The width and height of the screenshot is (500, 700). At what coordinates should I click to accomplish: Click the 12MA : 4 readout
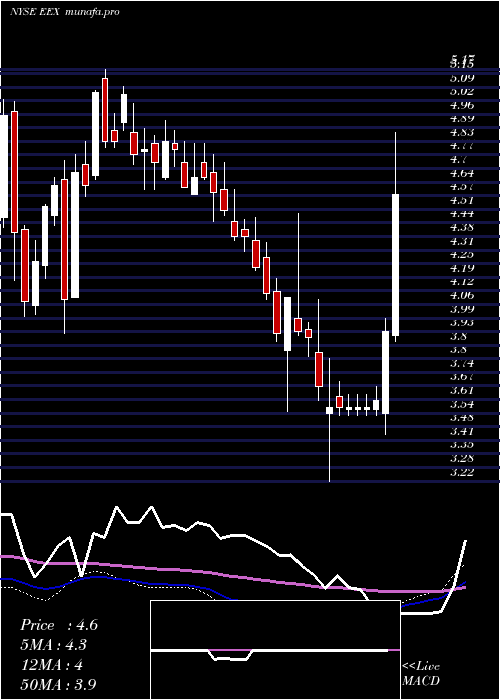click(51, 665)
